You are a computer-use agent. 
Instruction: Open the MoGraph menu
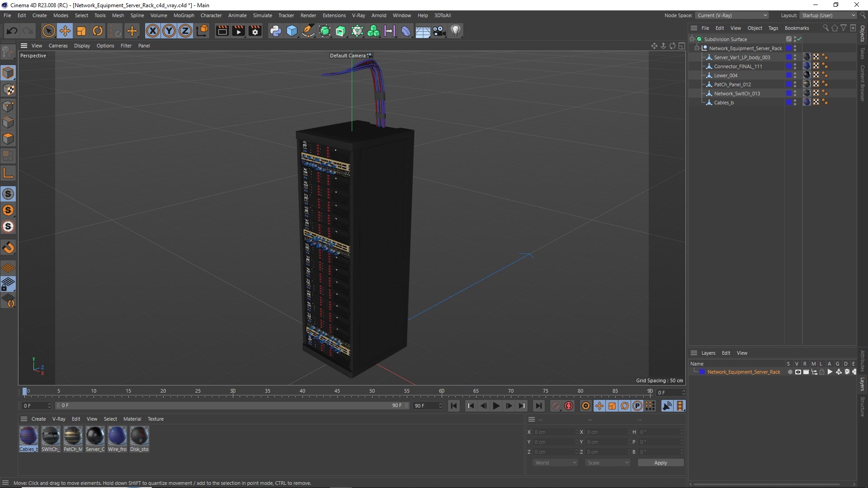(184, 15)
